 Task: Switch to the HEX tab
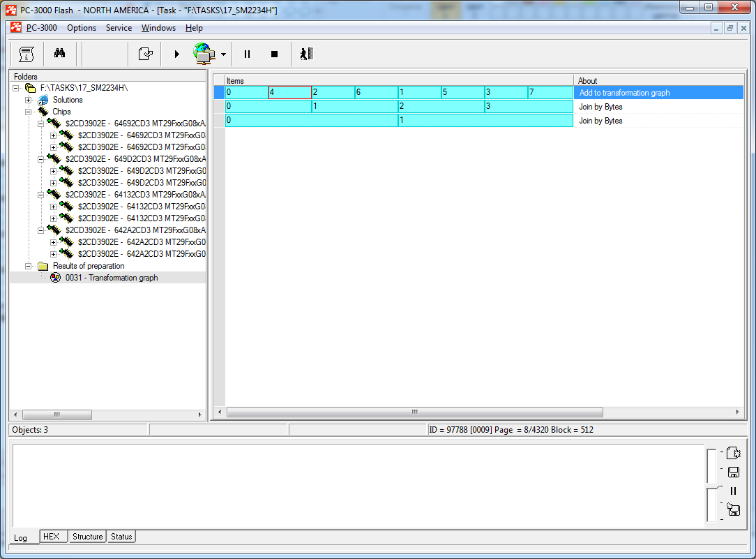[51, 537]
